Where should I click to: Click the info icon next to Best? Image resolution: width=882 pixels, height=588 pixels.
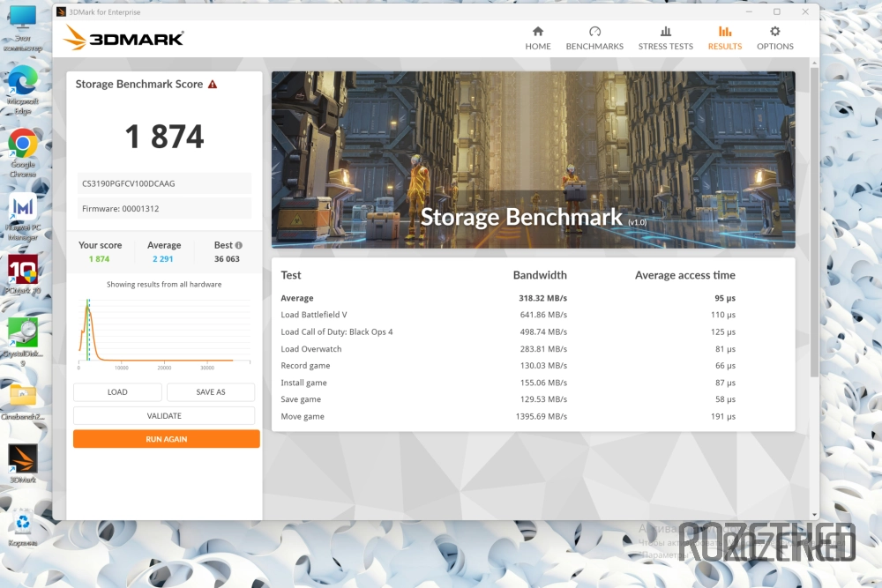coord(238,246)
